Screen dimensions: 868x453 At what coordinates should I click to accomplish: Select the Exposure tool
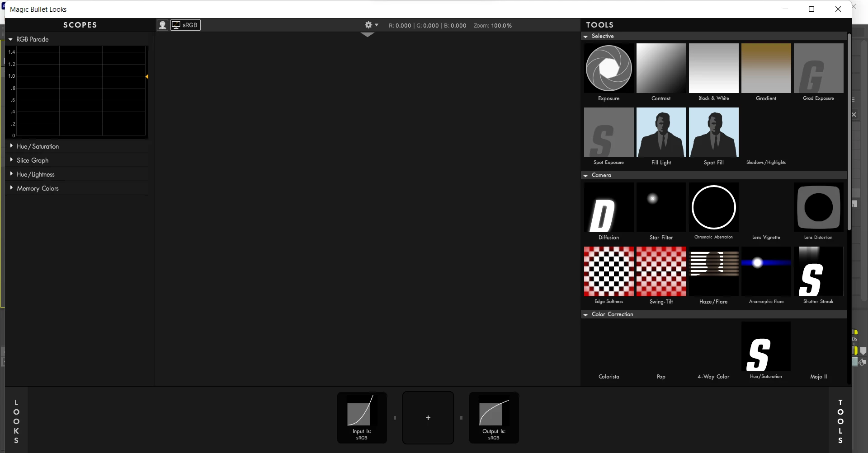click(609, 72)
